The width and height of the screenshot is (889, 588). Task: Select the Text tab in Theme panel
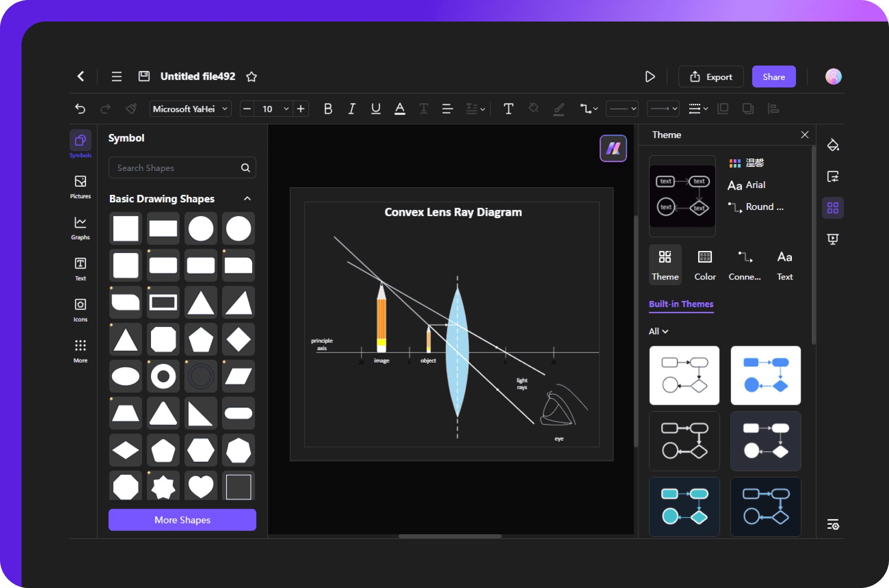[x=785, y=266]
